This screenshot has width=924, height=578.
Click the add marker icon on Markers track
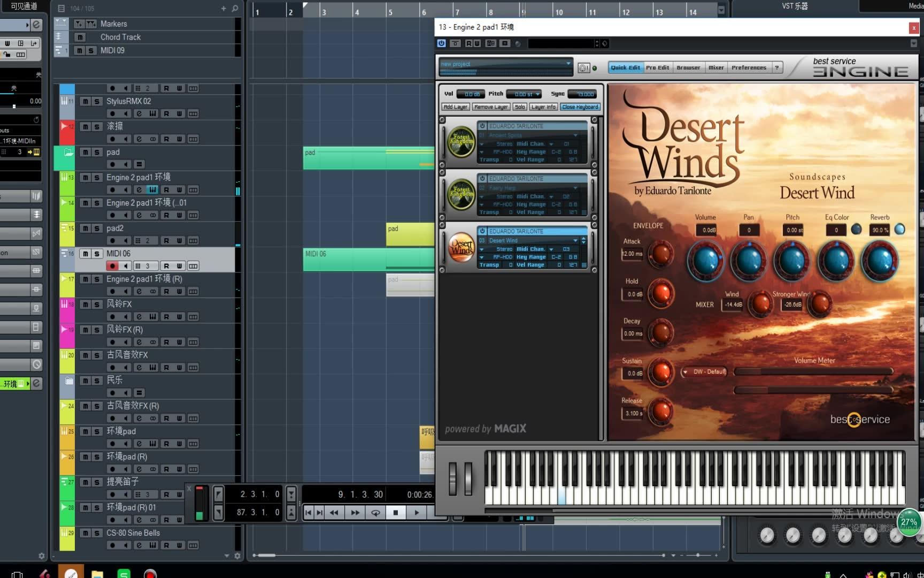[x=79, y=24]
